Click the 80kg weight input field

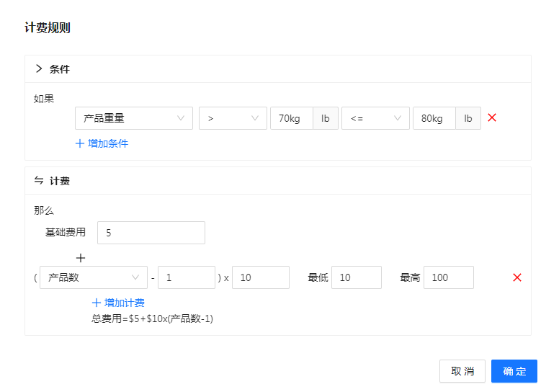(x=434, y=118)
